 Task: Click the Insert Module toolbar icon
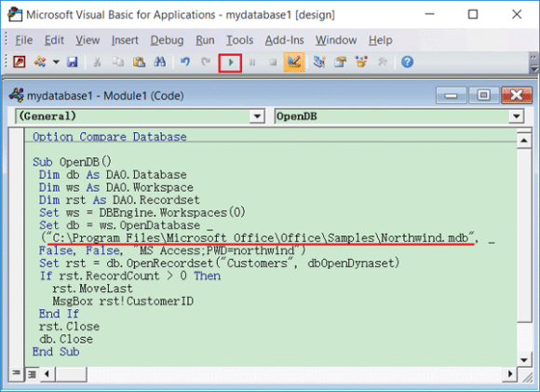point(40,62)
